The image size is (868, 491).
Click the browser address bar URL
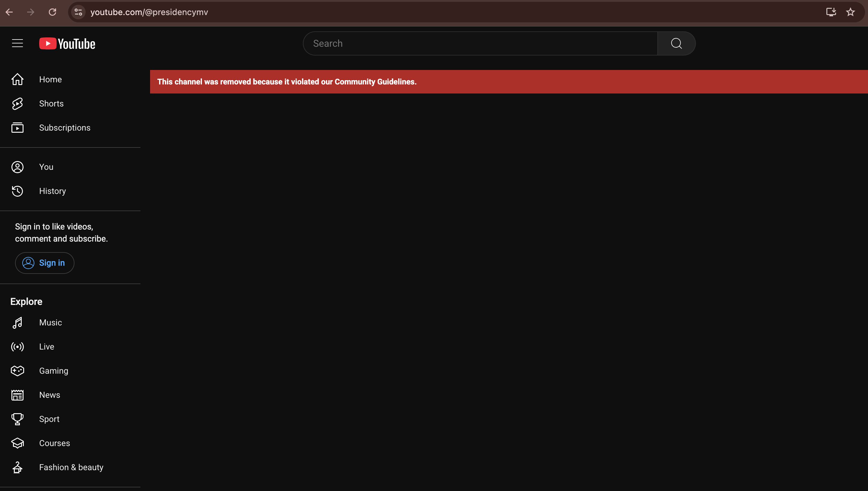[x=149, y=12]
